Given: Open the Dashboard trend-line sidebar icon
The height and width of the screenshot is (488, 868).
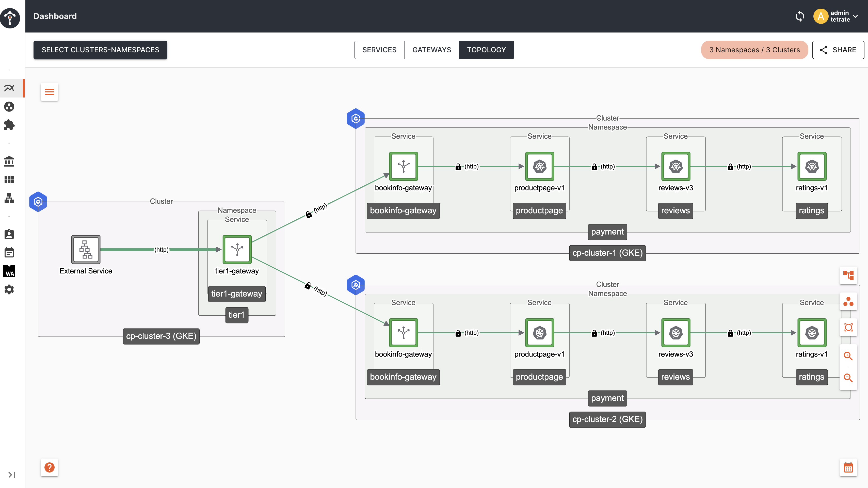Looking at the screenshot, I should coord(9,88).
